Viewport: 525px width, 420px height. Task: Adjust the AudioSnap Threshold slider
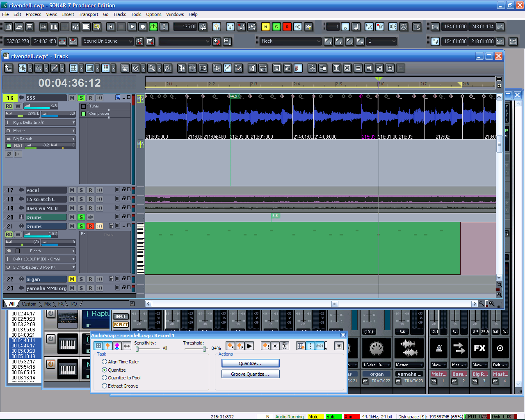click(204, 349)
